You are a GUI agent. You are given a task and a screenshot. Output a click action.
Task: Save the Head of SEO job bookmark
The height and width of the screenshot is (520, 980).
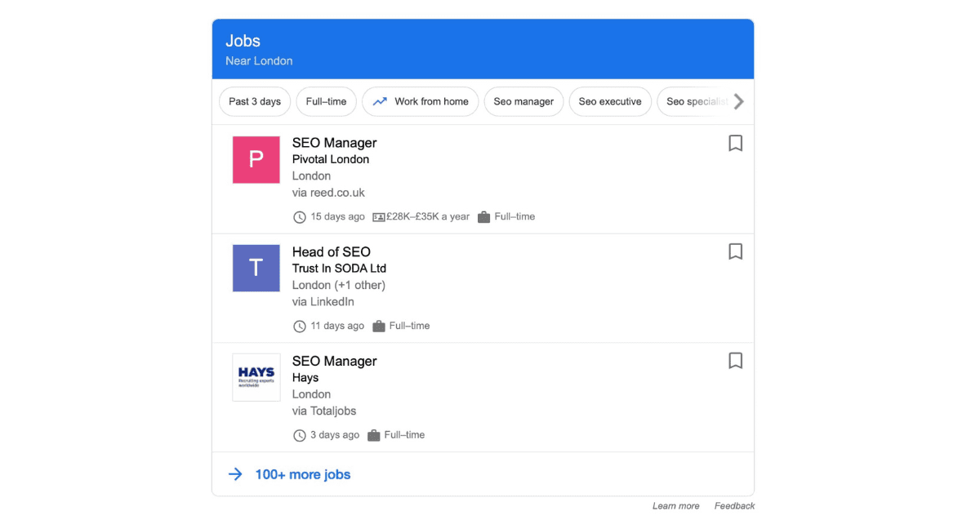[x=735, y=251]
